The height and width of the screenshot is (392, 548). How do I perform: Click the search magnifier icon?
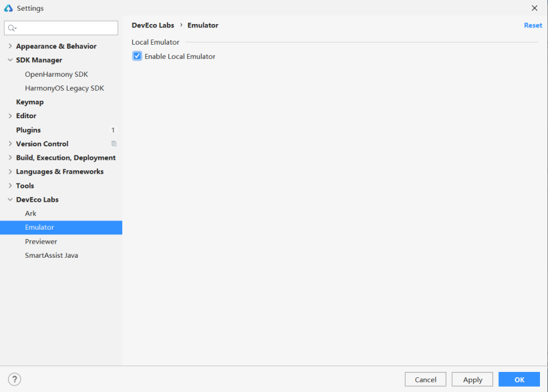tap(12, 28)
